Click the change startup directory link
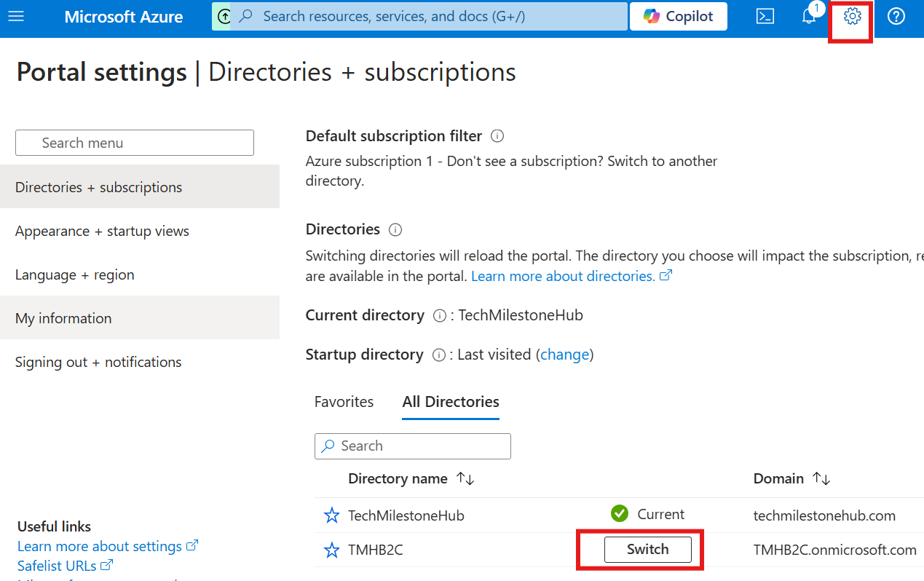This screenshot has height=581, width=924. 565,355
